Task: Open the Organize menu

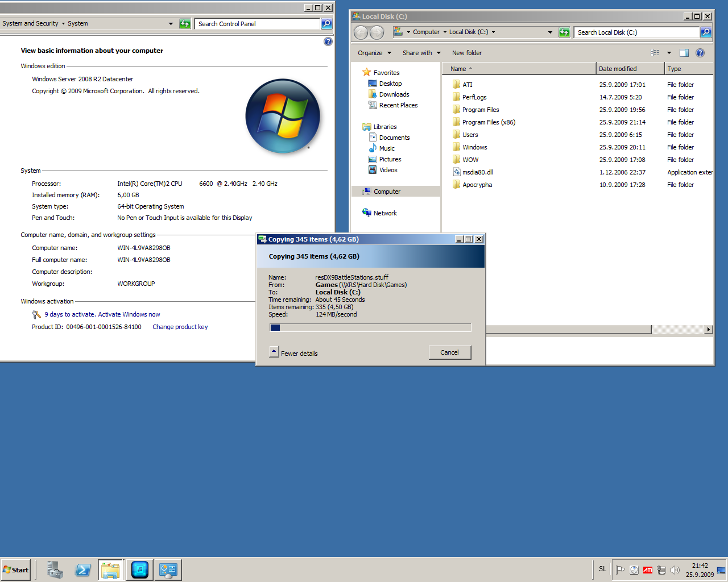Action: pos(374,53)
